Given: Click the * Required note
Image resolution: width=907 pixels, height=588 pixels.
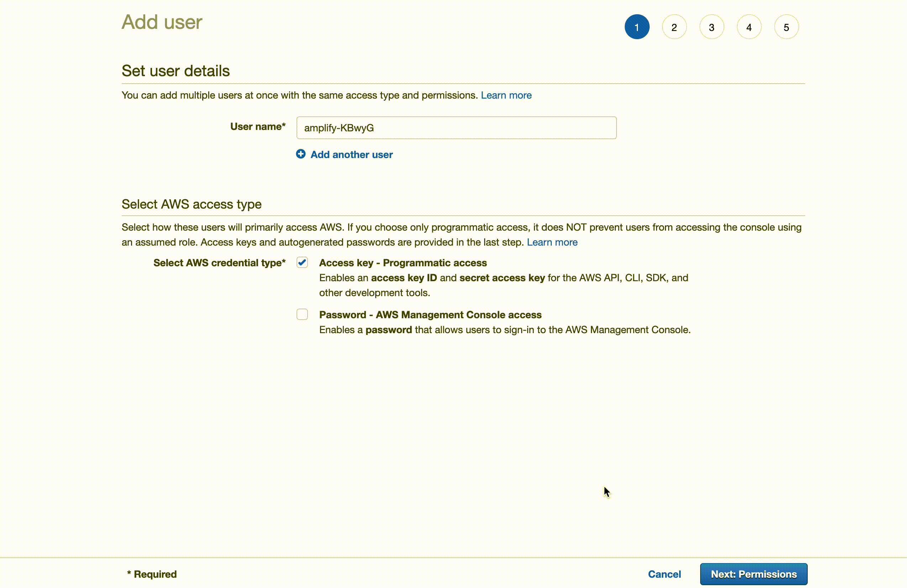Looking at the screenshot, I should [x=152, y=574].
